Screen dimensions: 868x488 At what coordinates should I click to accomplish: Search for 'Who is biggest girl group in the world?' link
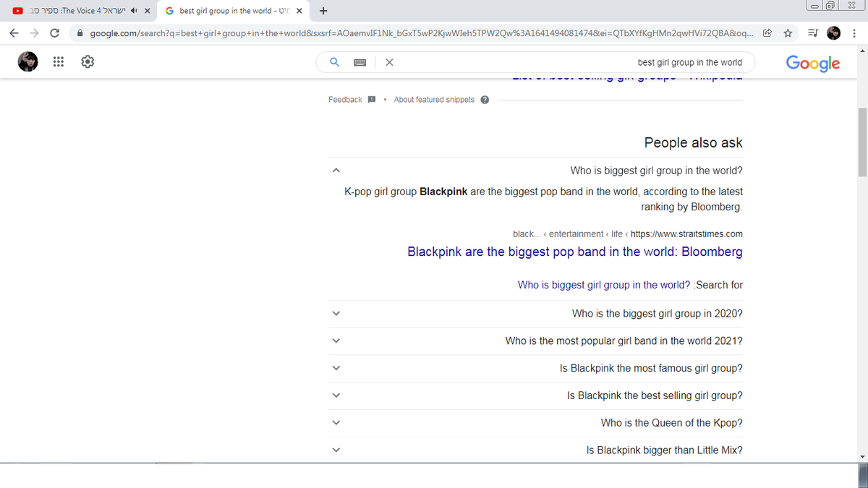pos(604,285)
